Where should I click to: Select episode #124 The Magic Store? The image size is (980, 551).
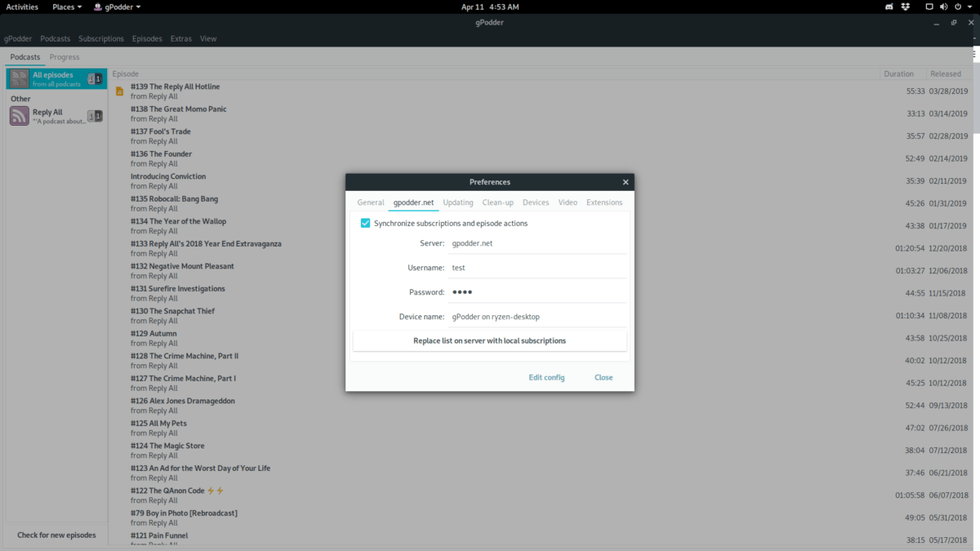click(541, 451)
